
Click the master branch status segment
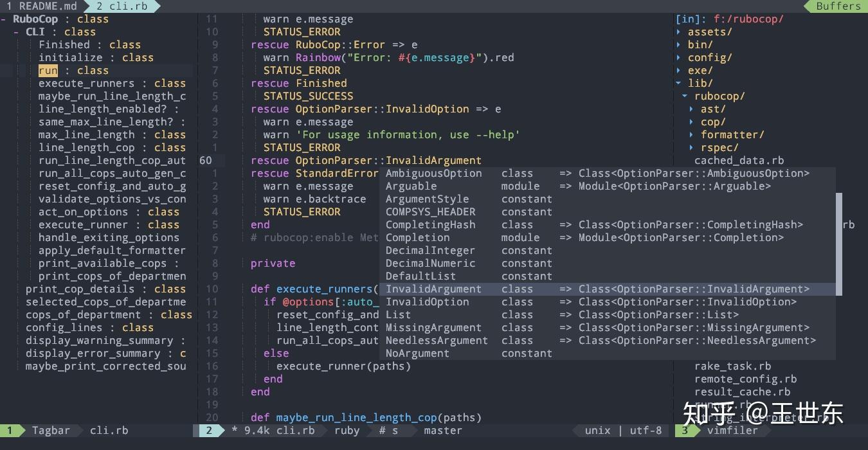(x=443, y=431)
